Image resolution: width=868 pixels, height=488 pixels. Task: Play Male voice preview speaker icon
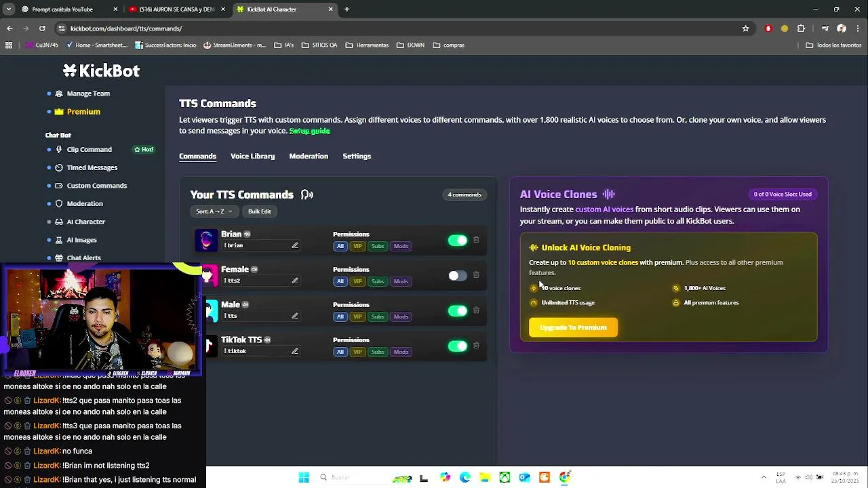[x=245, y=304]
